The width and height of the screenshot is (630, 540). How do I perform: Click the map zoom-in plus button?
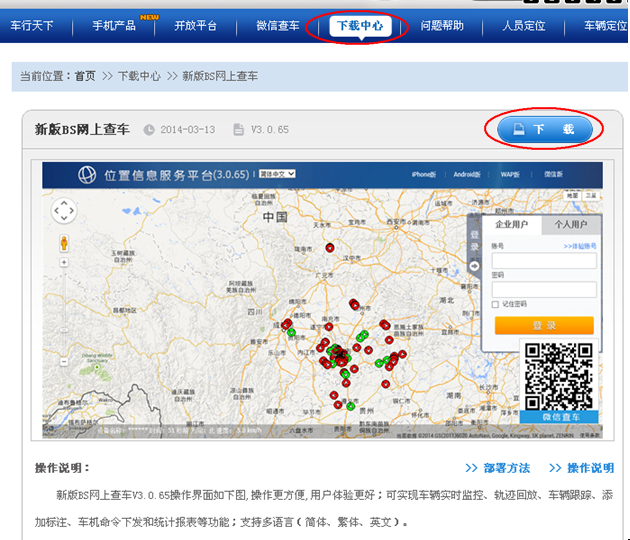[x=64, y=264]
